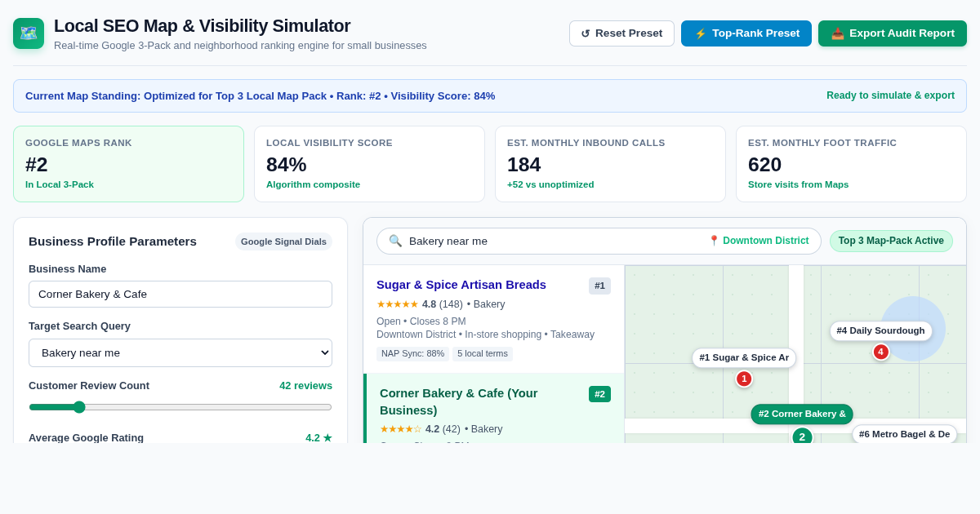Click Corner Bakery four-star rating
This screenshot has width=980, height=514.
tap(400, 429)
